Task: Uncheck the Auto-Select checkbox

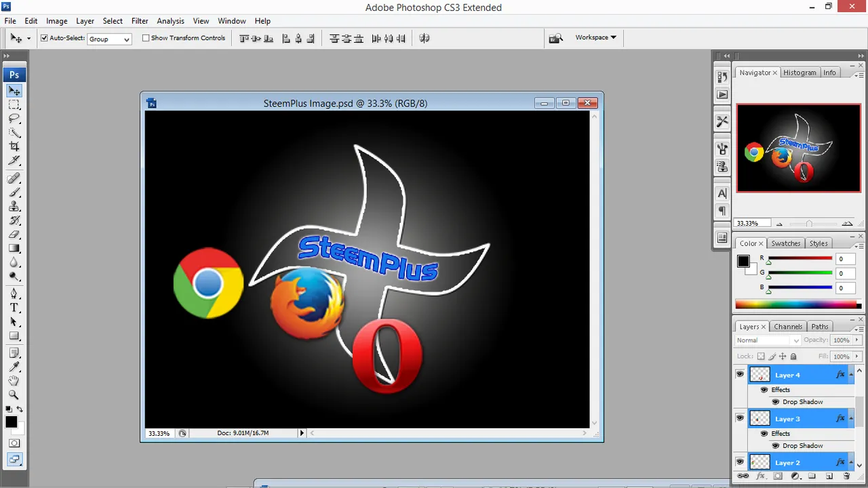Action: (x=44, y=38)
